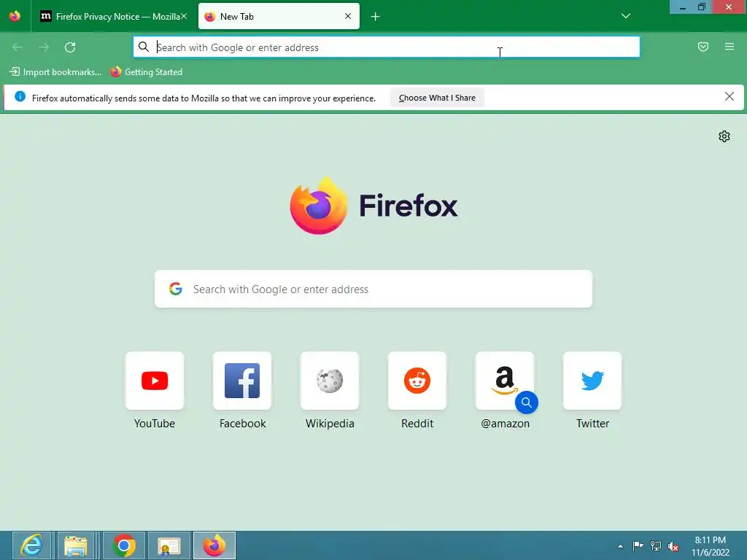This screenshot has width=747, height=560.
Task: Open the network icon in system tray
Action: tap(656, 545)
